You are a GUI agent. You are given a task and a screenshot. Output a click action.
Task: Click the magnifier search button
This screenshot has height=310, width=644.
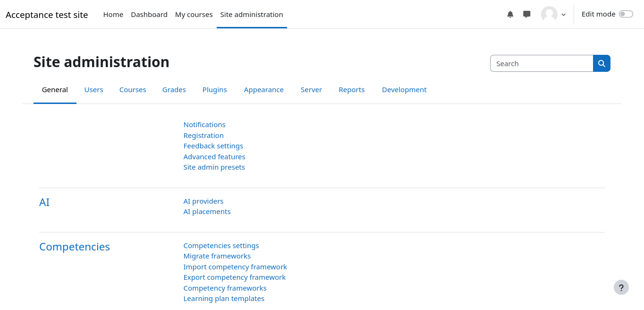[x=602, y=63]
